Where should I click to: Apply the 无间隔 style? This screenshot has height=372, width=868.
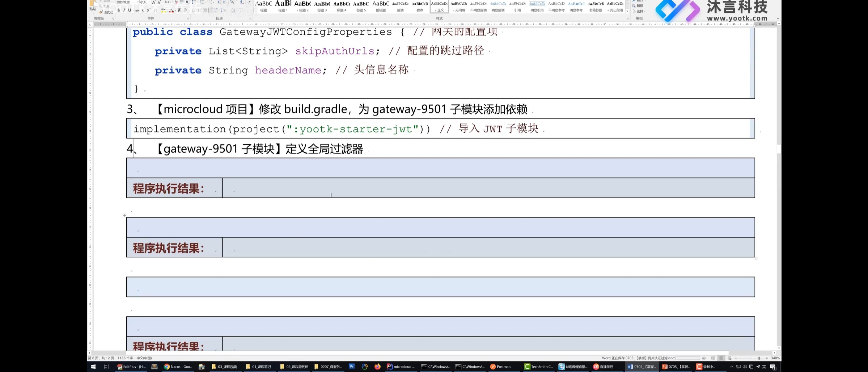coord(459,7)
